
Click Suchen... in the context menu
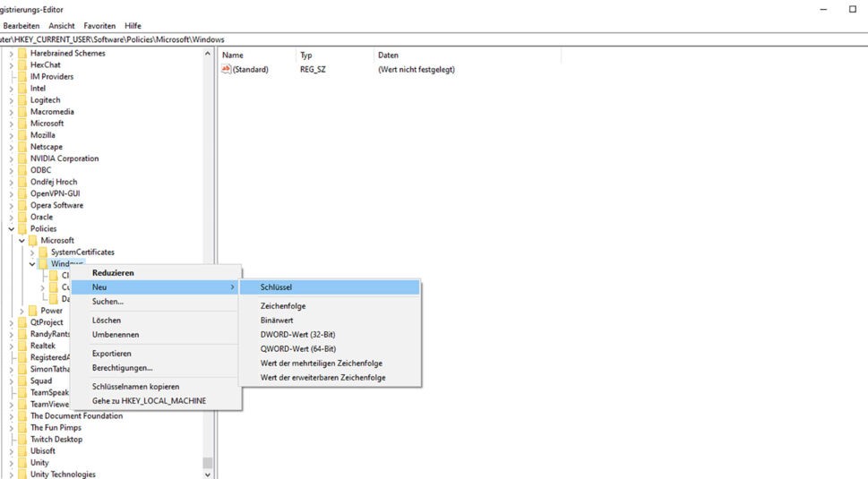click(x=156, y=302)
